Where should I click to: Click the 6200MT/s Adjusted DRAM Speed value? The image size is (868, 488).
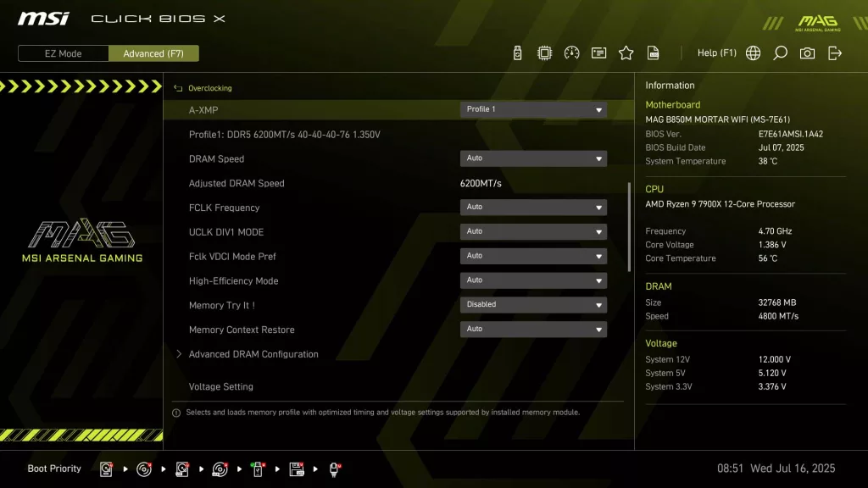click(x=481, y=183)
